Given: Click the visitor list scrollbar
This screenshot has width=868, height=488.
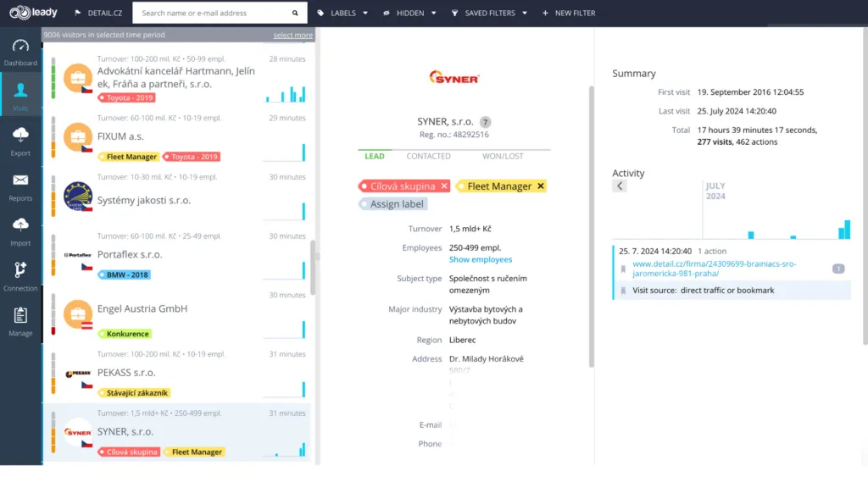Looking at the screenshot, I should pyautogui.click(x=313, y=267).
